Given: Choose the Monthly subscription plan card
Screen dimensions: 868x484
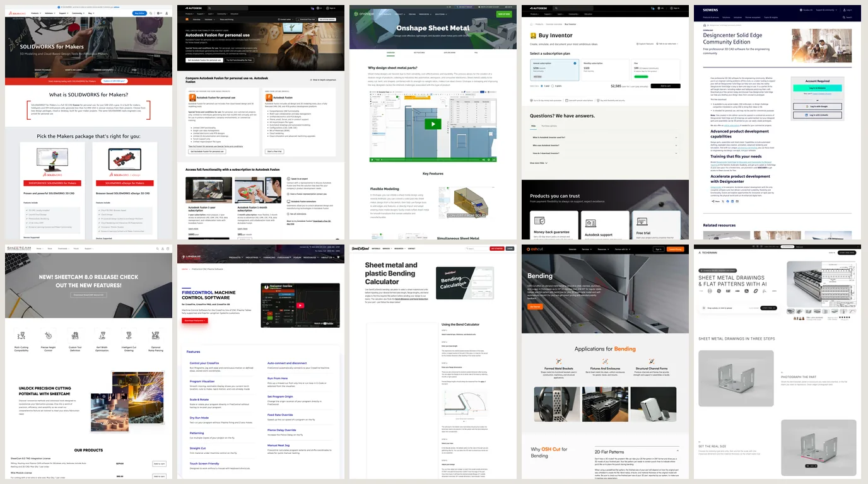Looking at the screenshot, I should click(x=605, y=70).
